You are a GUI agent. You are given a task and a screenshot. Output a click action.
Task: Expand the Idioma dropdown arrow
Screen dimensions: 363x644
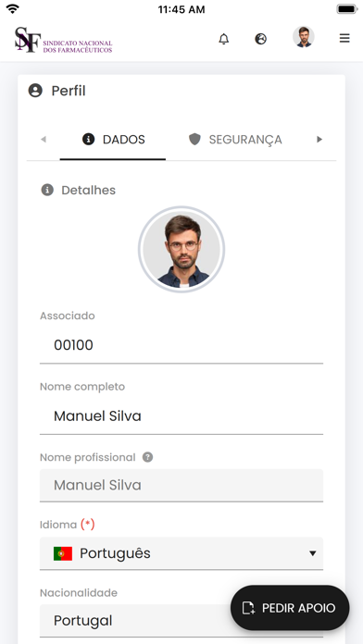point(312,553)
